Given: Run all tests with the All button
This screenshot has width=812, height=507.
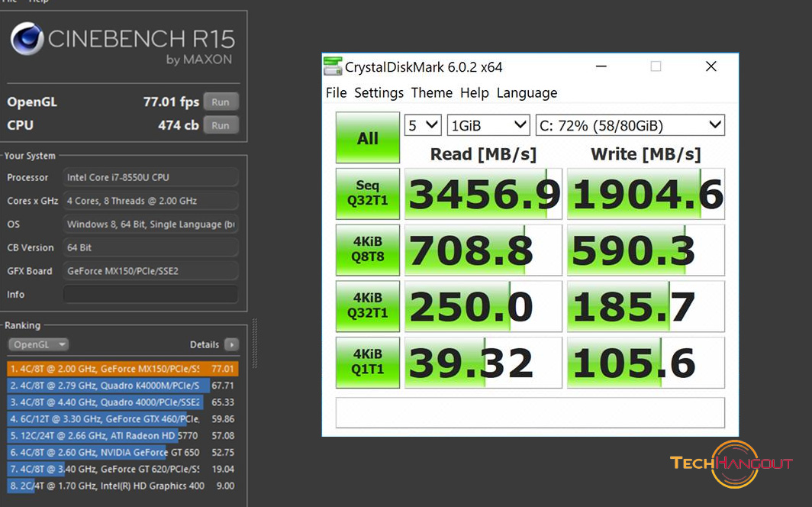Looking at the screenshot, I should coord(368,137).
